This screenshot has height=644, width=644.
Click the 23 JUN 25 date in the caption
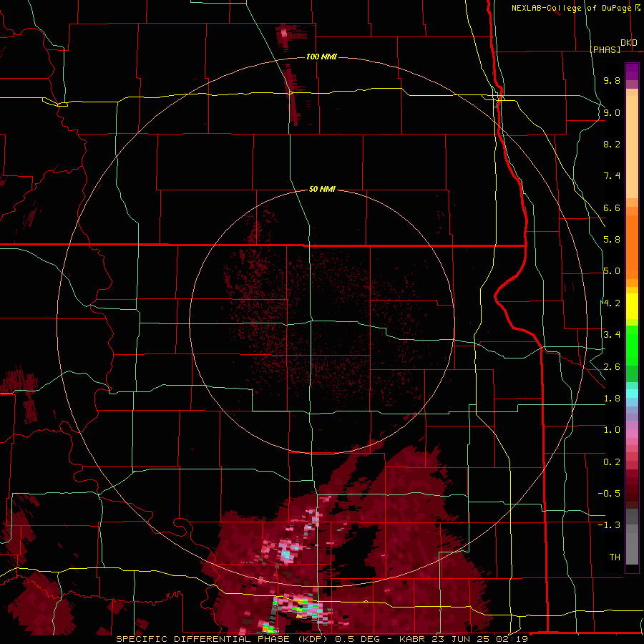pos(459,639)
